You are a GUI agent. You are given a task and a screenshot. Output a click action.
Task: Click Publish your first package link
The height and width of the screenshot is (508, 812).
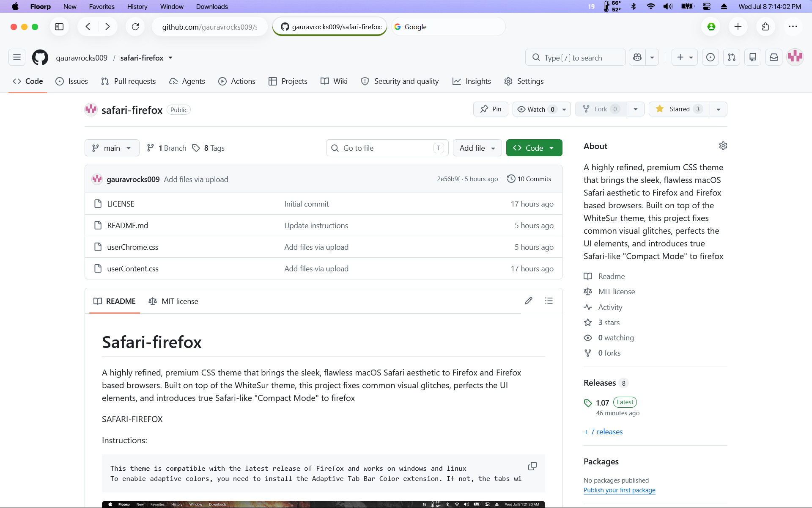point(619,490)
